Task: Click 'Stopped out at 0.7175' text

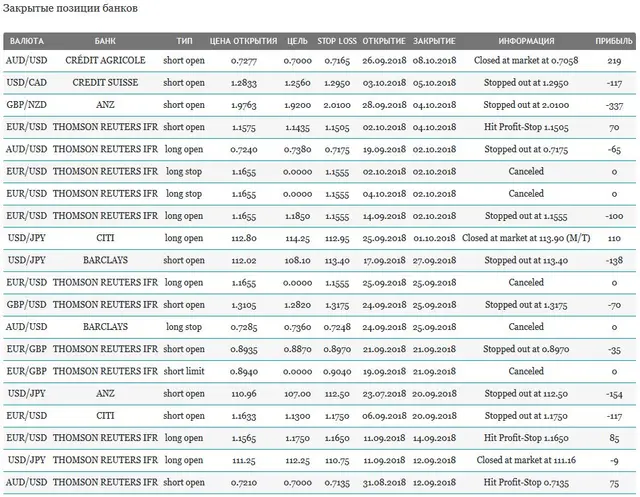Action: pos(526,149)
